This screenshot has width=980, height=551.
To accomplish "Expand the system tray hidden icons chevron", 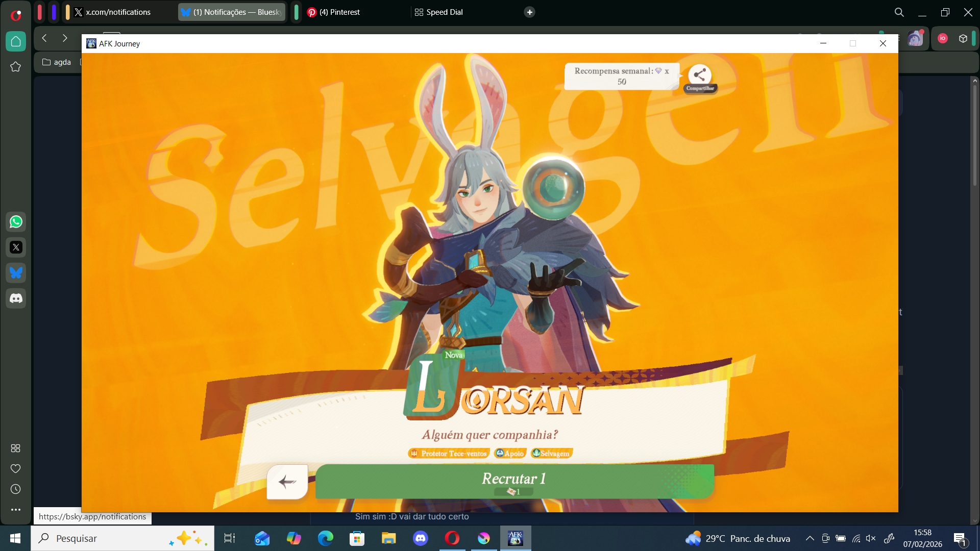I will pos(810,538).
